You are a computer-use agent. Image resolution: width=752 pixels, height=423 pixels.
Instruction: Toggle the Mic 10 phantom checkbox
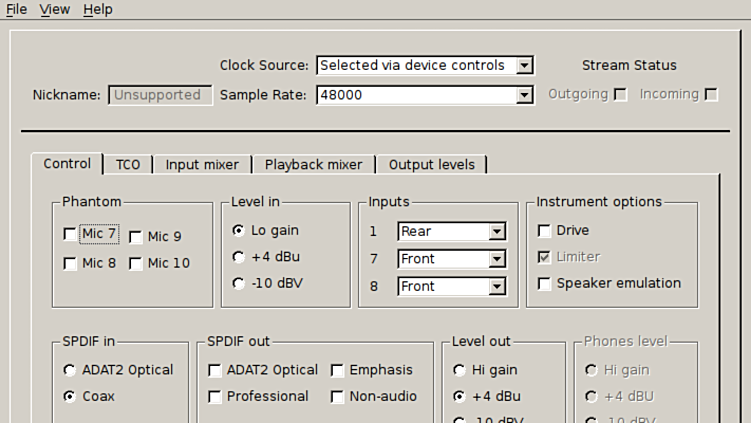(136, 264)
